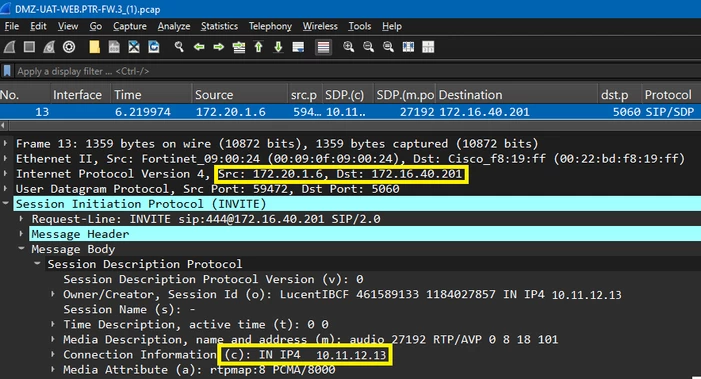The image size is (701, 379).
Task: Stop the running capture
Action: coord(30,47)
